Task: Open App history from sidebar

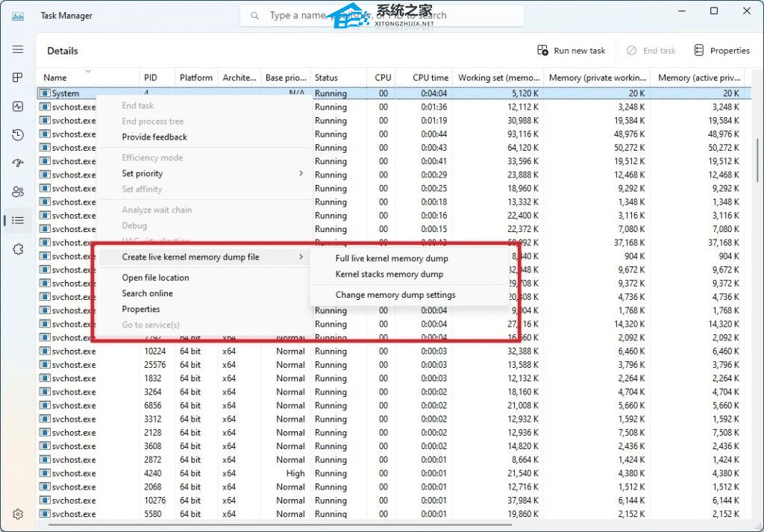Action: coord(18,134)
